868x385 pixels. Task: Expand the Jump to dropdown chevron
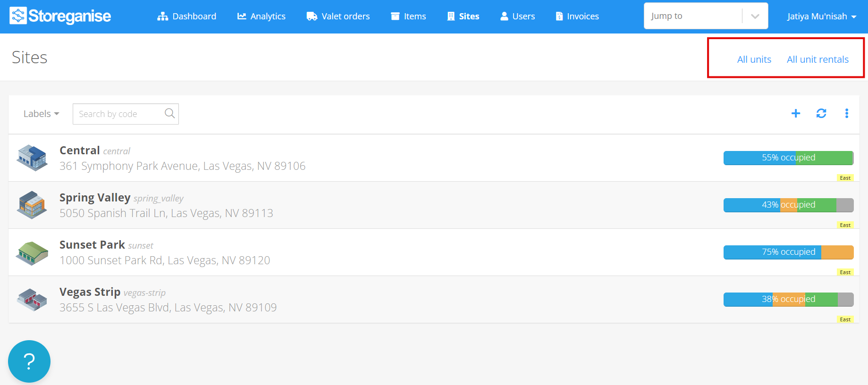[755, 16]
